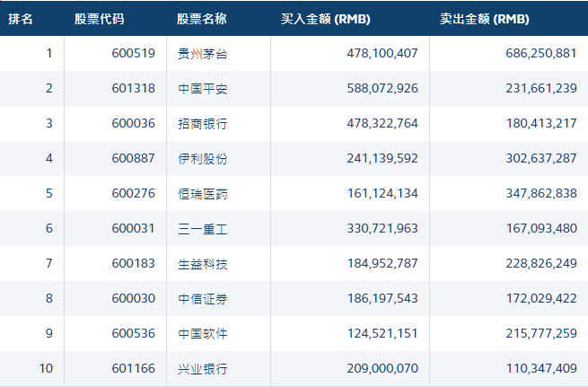Click stock code 600031
This screenshot has height=387, width=588.
pos(134,228)
